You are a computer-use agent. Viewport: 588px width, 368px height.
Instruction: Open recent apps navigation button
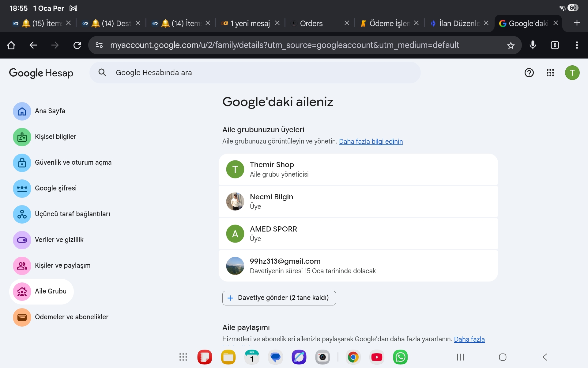tap(460, 357)
